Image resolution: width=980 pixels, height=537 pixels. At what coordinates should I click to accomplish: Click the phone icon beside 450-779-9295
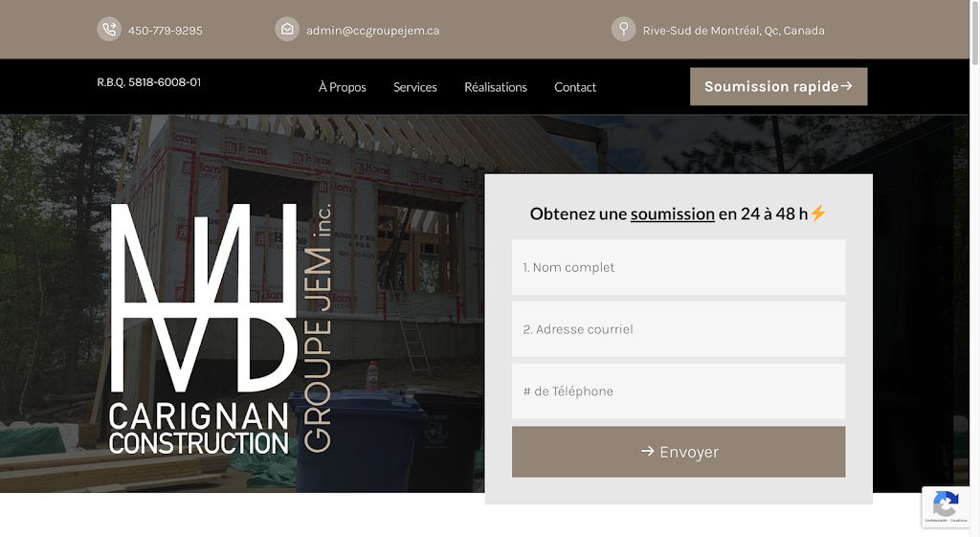[109, 30]
